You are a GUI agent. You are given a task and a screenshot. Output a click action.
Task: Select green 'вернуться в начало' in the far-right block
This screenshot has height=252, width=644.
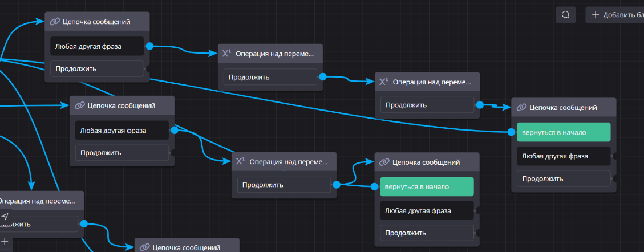[x=563, y=132]
